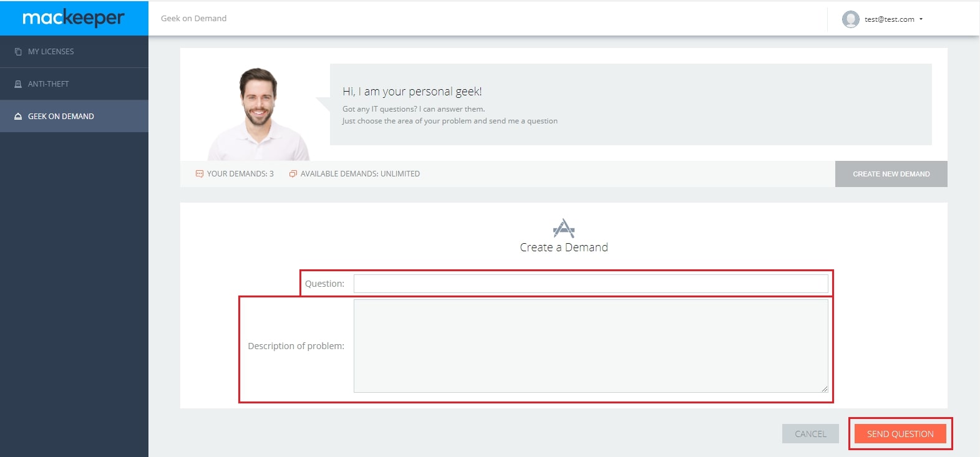980x457 pixels.
Task: Click the Description of problem textarea
Action: point(591,346)
